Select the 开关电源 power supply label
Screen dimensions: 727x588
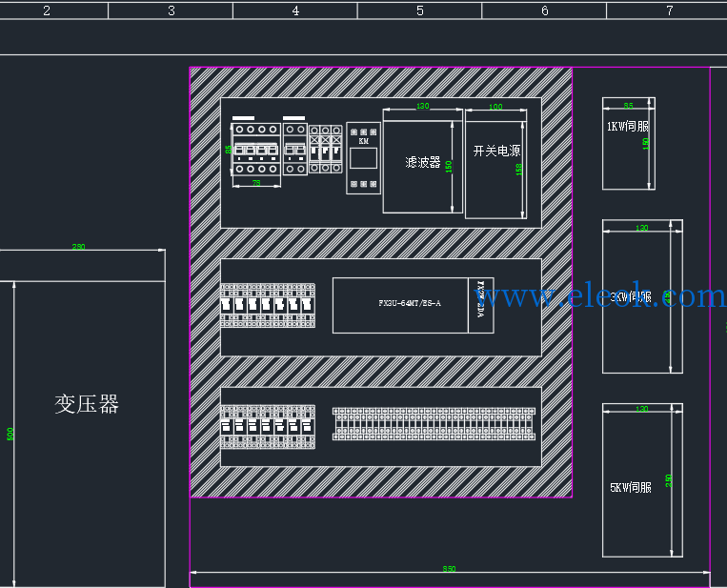(x=496, y=151)
